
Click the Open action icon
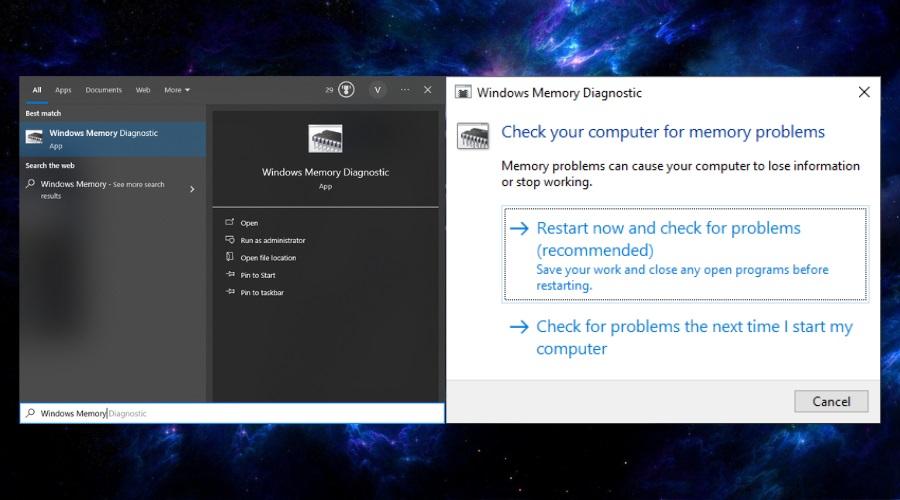[x=230, y=222]
